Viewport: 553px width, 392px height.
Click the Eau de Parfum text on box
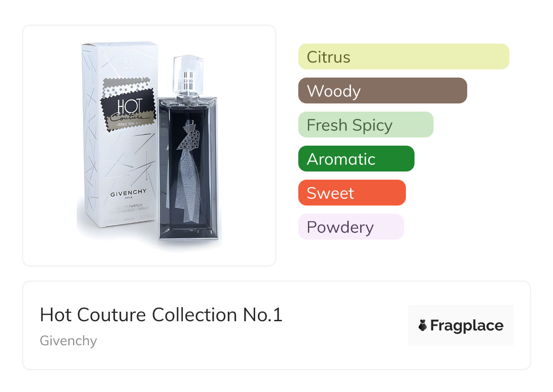[x=128, y=207]
